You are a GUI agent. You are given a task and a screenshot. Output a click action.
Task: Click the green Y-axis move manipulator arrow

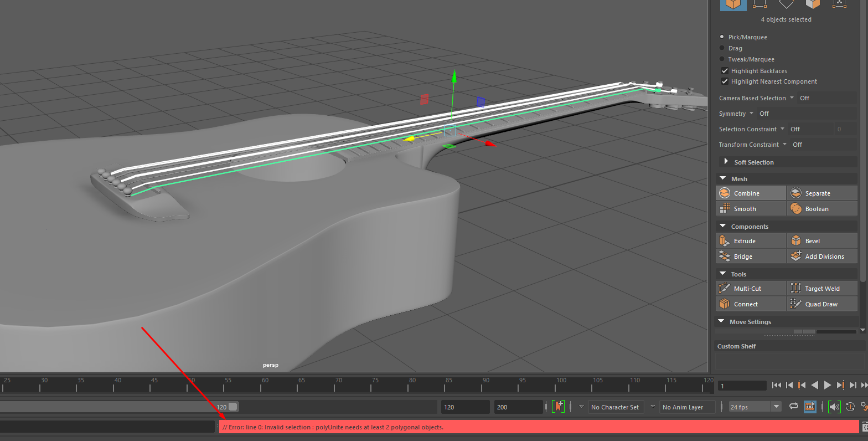point(454,76)
